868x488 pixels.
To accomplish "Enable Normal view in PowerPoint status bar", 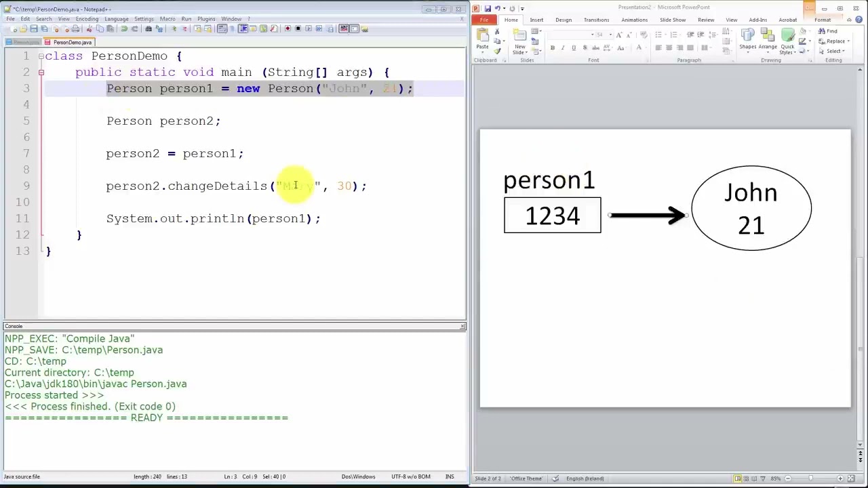I will (x=737, y=479).
